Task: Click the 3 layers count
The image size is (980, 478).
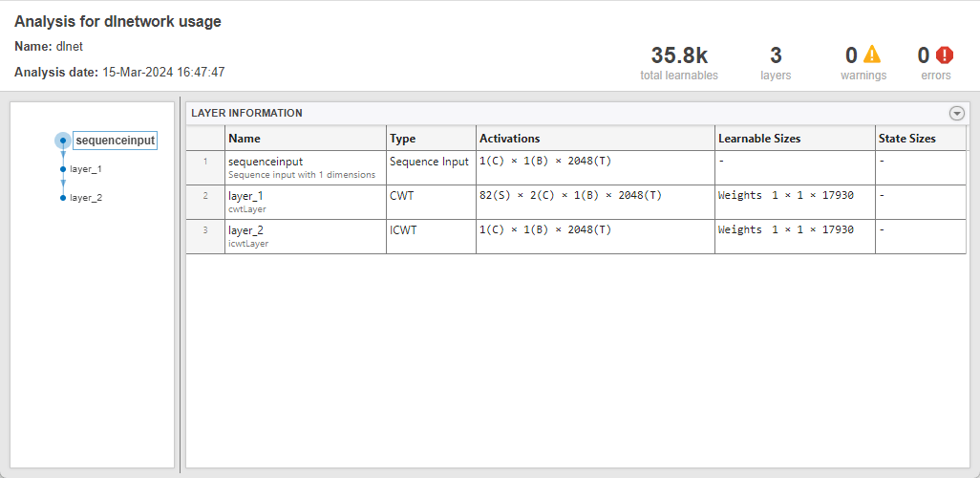Action: pos(776,55)
